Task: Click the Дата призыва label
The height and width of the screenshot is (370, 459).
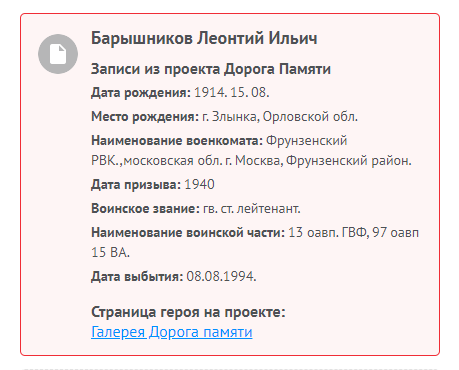Action: (x=136, y=185)
